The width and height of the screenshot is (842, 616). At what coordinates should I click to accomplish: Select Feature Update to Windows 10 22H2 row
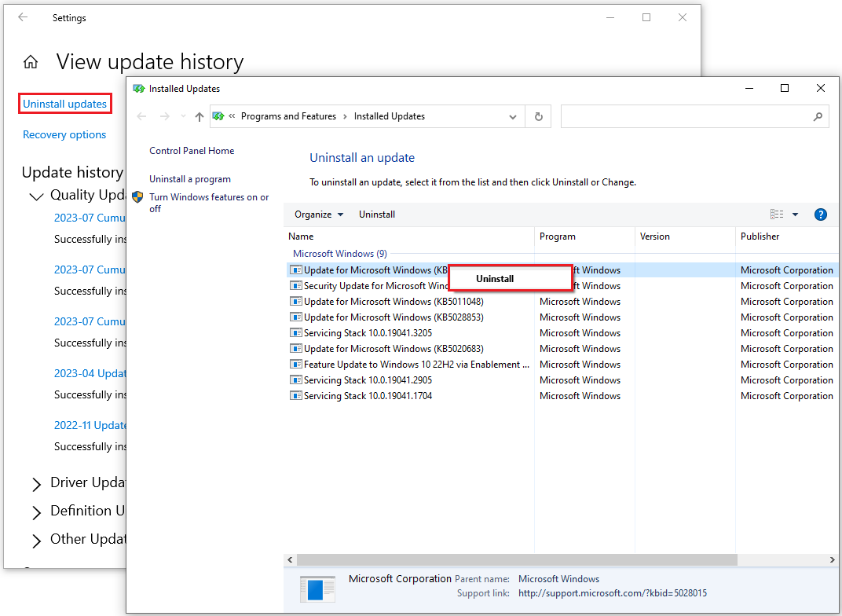pos(561,364)
